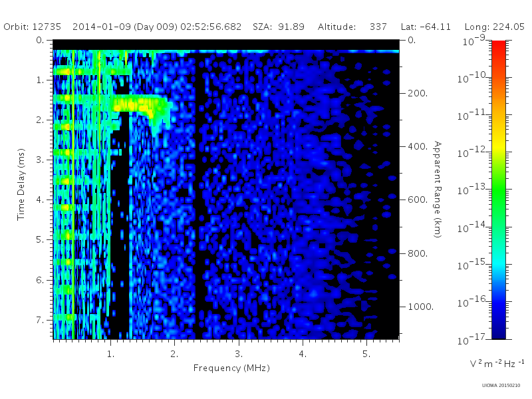The width and height of the screenshot is (532, 399).
Task: Click the 3. tick on frequency axis
Action: pyautogui.click(x=239, y=354)
